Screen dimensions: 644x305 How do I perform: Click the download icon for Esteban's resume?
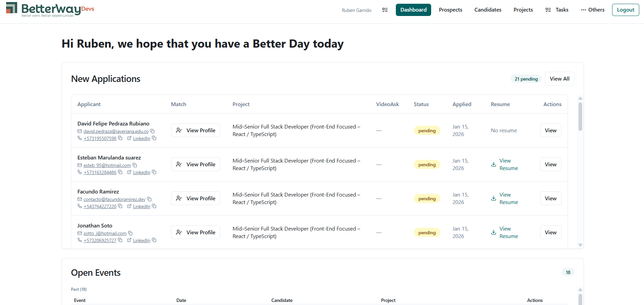[494, 165]
